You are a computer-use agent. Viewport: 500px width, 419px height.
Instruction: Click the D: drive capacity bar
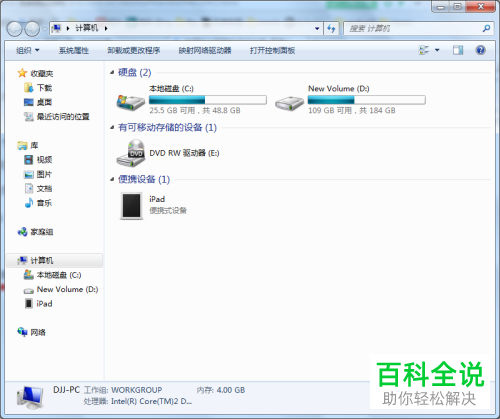366,100
